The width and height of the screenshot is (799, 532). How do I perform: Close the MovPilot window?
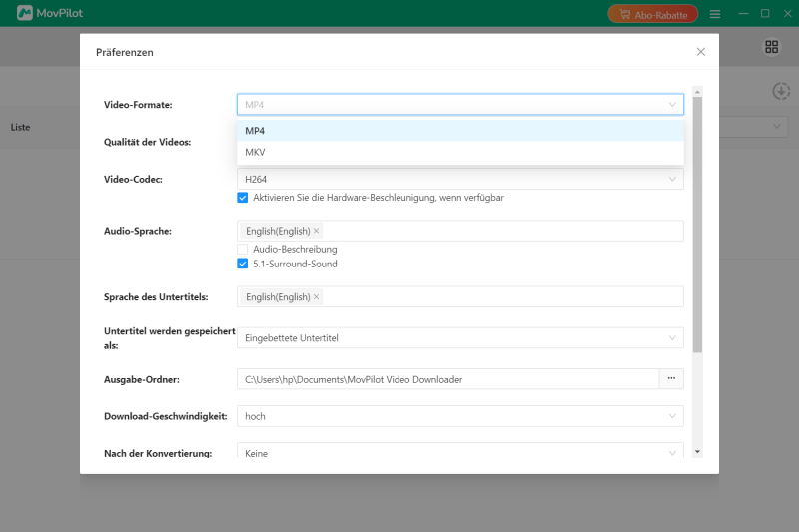click(x=787, y=13)
